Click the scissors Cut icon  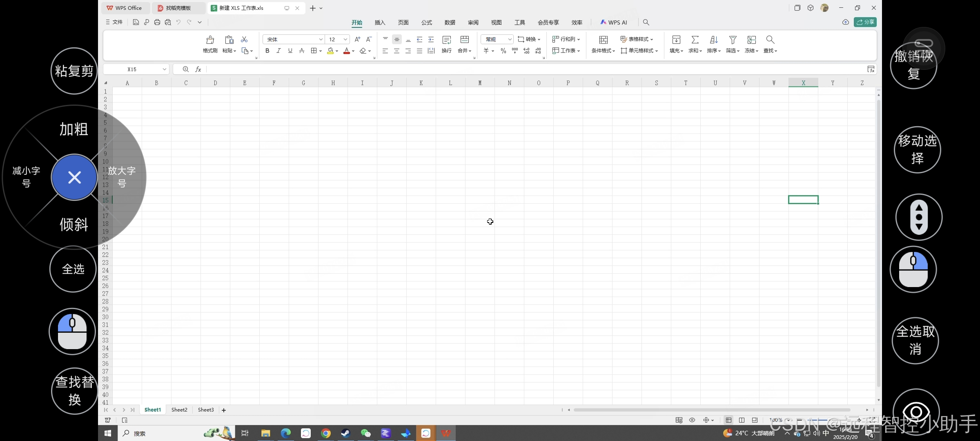(244, 40)
